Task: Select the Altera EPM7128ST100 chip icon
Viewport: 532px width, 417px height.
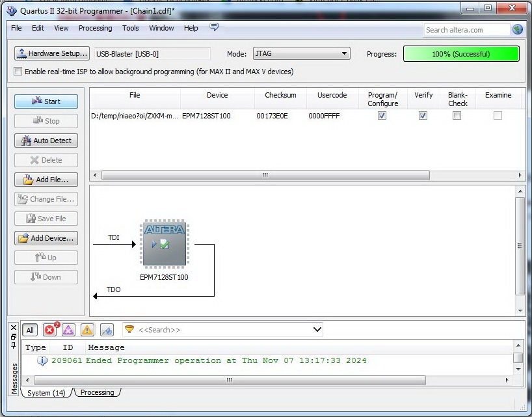Action: tap(165, 244)
